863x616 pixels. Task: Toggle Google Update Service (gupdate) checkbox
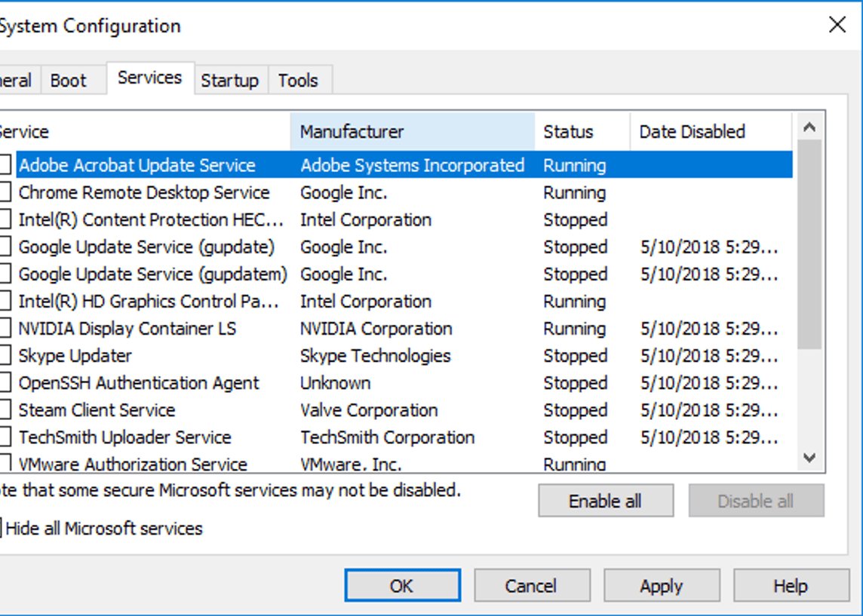(5, 247)
